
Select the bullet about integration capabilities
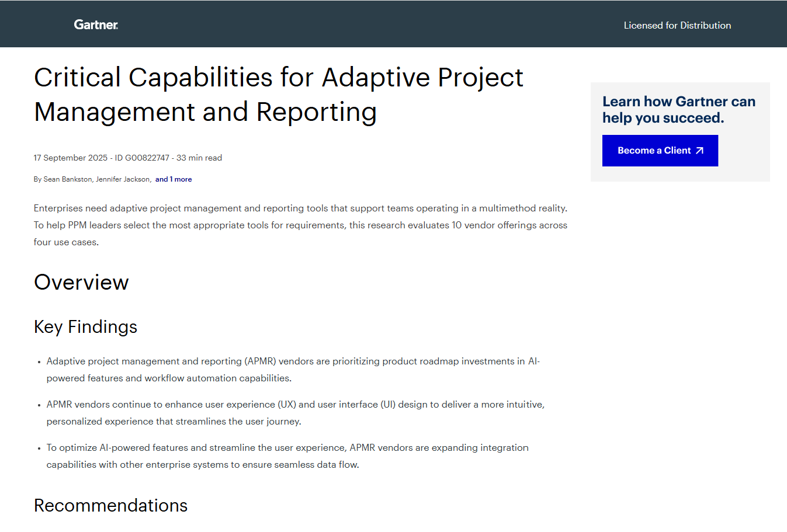(287, 455)
